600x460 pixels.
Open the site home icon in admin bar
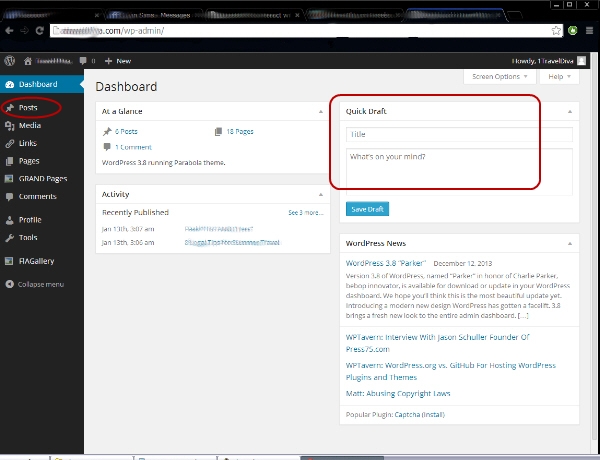[x=28, y=61]
